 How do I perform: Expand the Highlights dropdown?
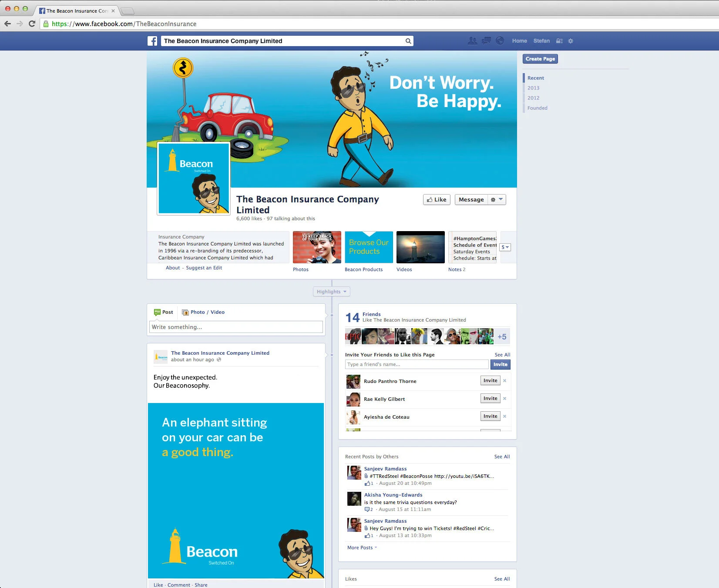point(331,292)
